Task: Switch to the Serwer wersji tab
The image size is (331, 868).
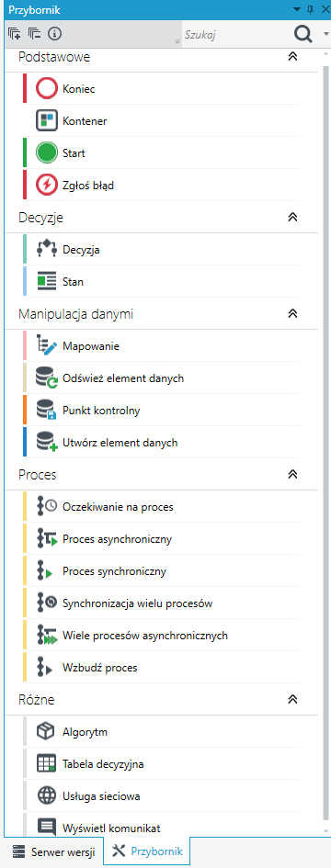Action: [x=54, y=851]
